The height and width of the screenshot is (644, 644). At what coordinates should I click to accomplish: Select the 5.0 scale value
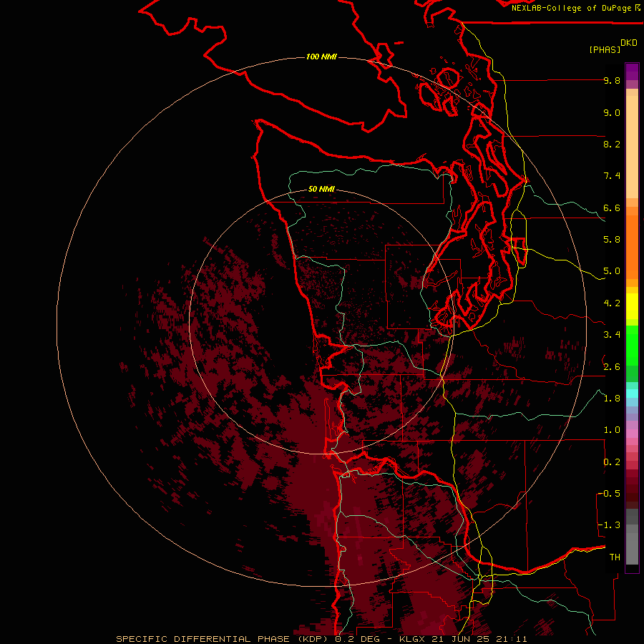(x=612, y=271)
